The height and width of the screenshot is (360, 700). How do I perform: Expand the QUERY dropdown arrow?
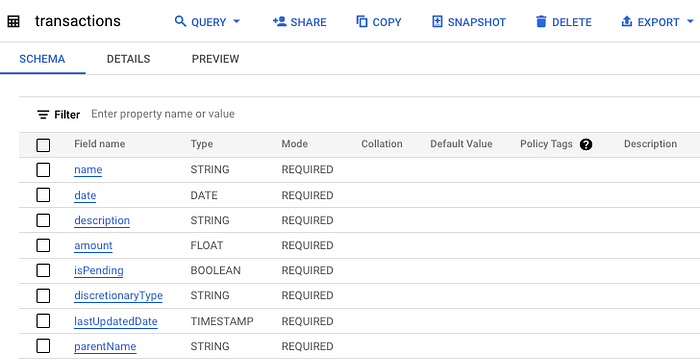point(237,21)
